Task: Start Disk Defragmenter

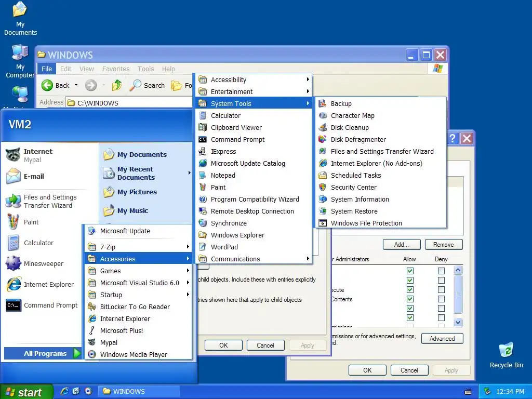Action: pos(381,139)
